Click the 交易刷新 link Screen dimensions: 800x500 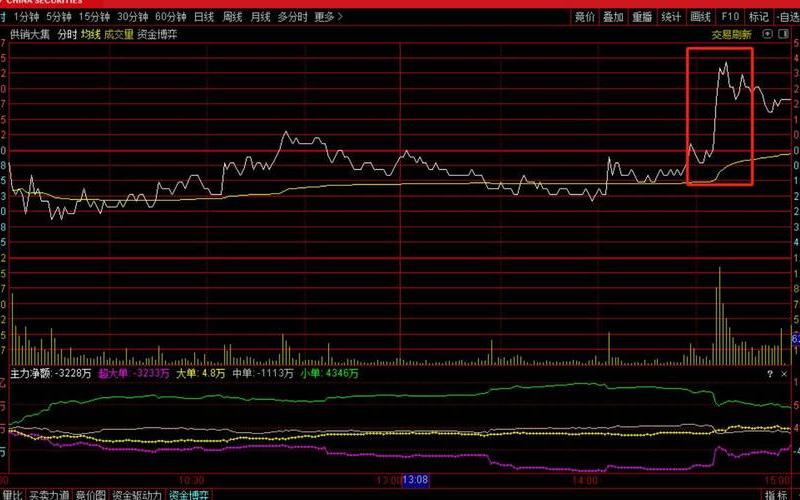[x=731, y=33]
